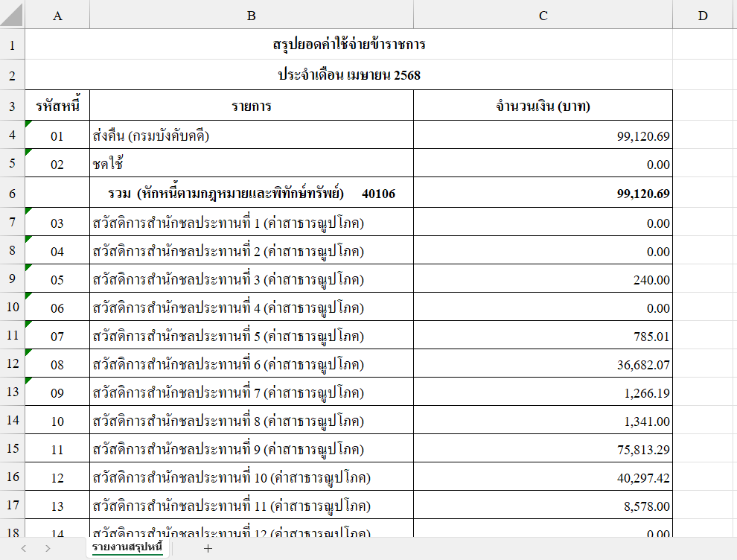
Task: Select row 12 header
Action: coord(12,363)
